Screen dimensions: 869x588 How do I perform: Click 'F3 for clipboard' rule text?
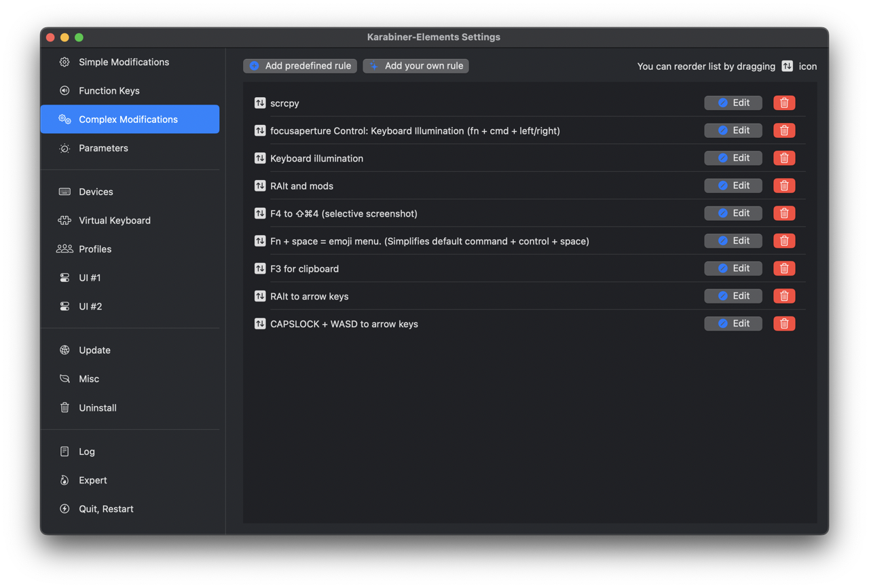[x=304, y=269]
